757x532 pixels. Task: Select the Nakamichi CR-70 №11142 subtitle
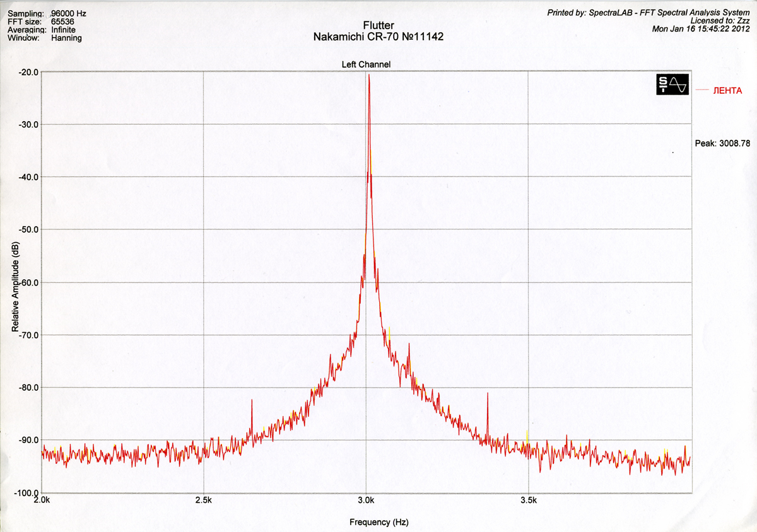(x=378, y=37)
